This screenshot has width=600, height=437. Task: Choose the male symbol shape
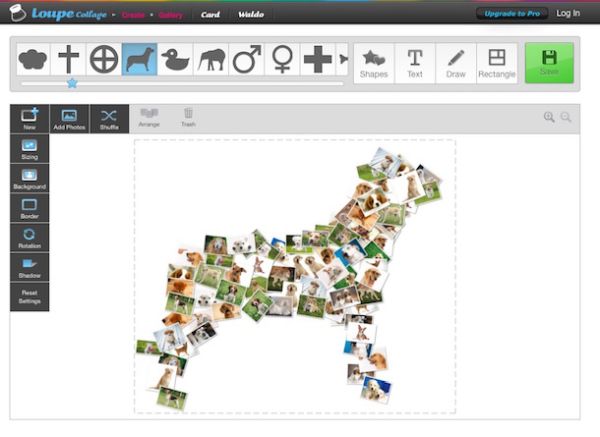[x=247, y=59]
